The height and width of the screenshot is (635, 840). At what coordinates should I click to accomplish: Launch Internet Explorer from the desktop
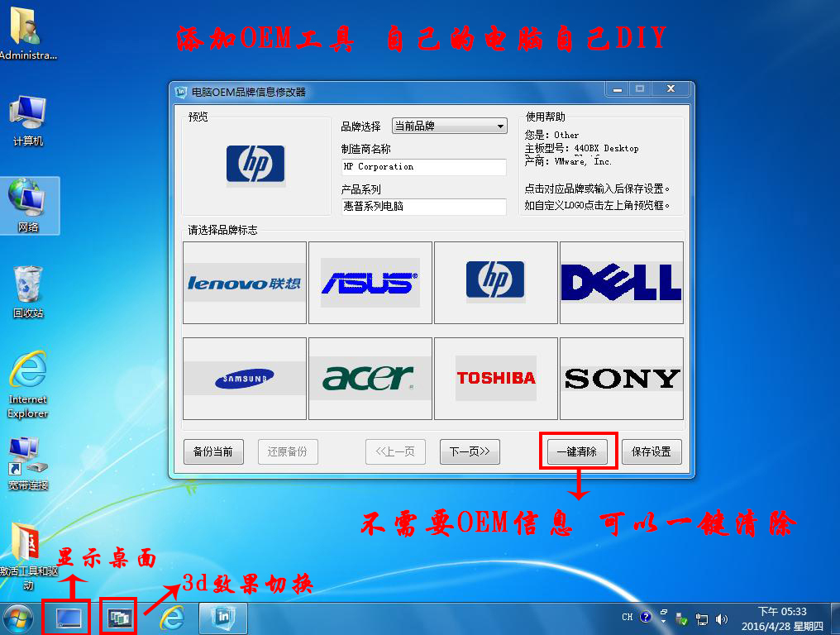coord(28,384)
